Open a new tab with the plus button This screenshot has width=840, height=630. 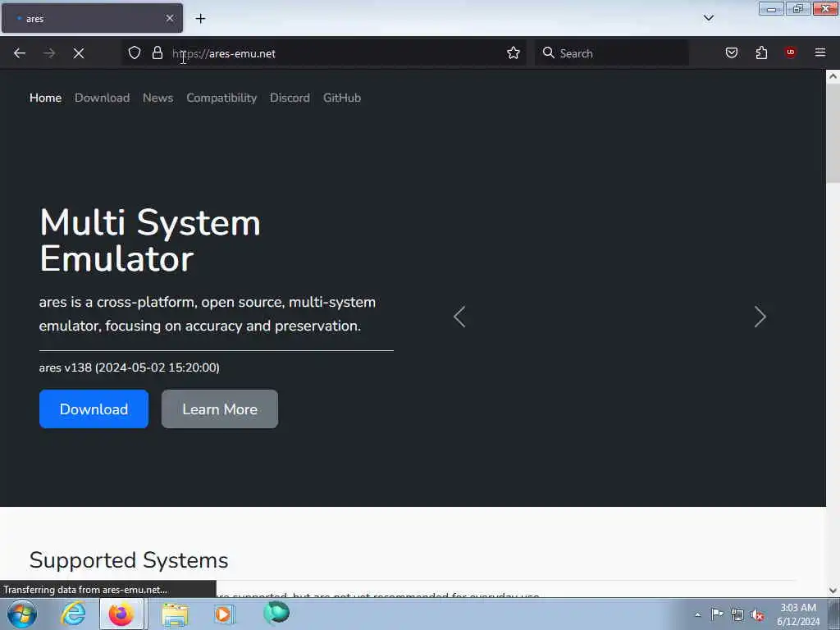pos(200,19)
